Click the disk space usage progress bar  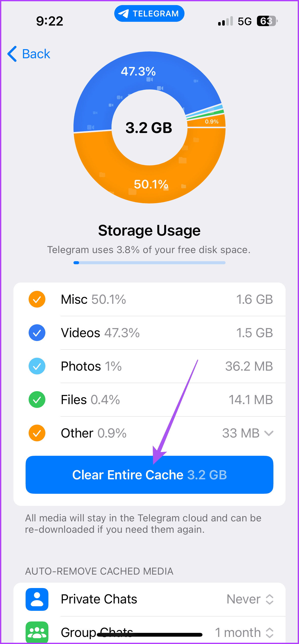pyautogui.click(x=149, y=263)
